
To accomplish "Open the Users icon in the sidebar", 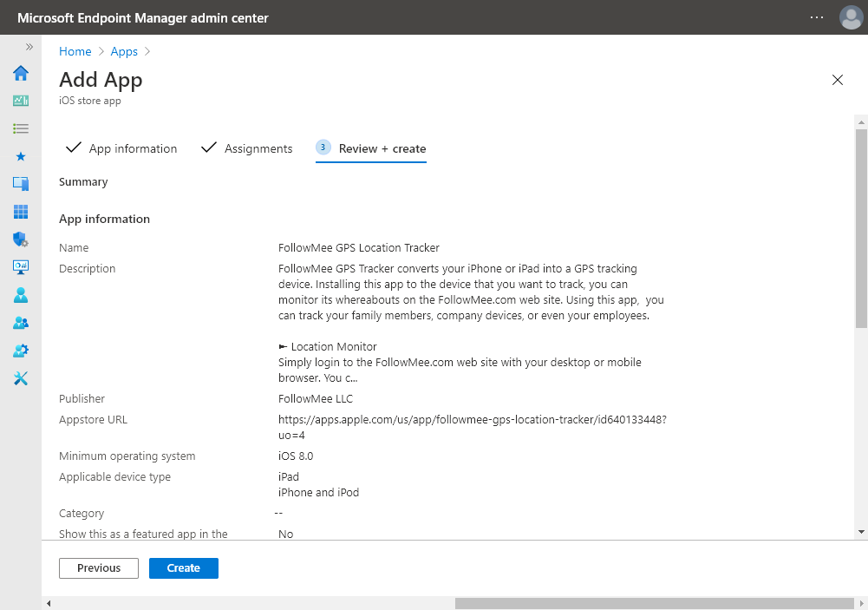I will pos(21,295).
